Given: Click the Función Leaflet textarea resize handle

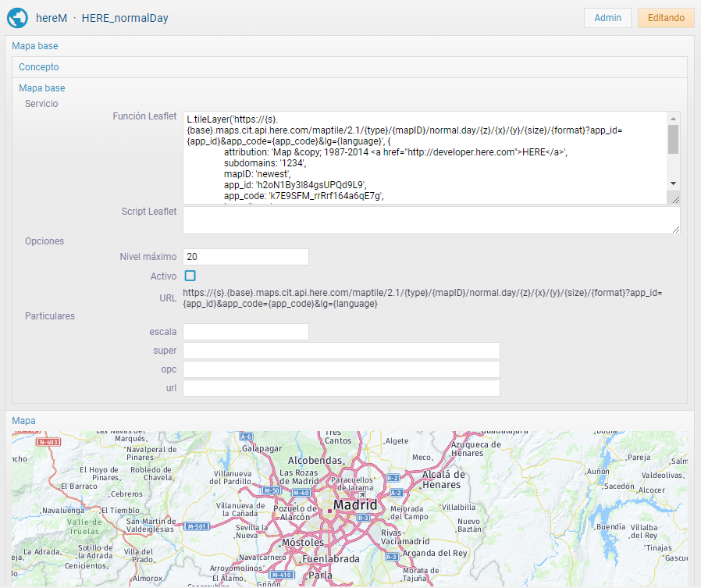Looking at the screenshot, I should [x=674, y=198].
